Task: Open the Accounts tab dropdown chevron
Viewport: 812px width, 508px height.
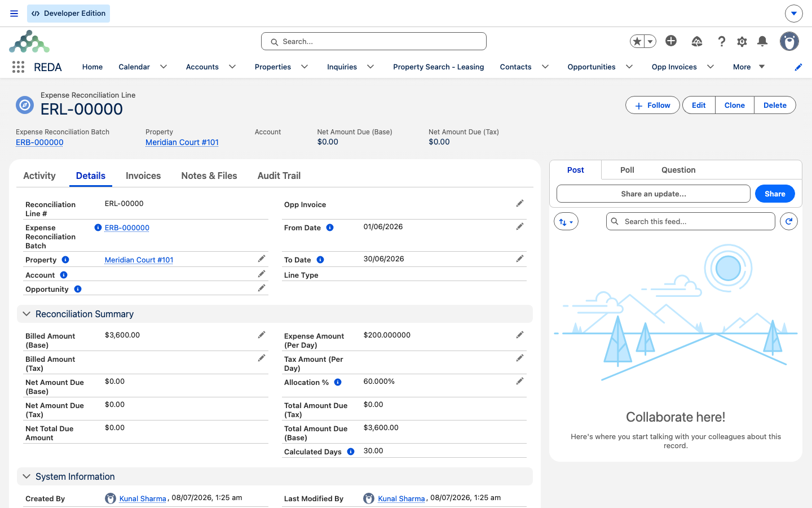Action: [x=232, y=67]
